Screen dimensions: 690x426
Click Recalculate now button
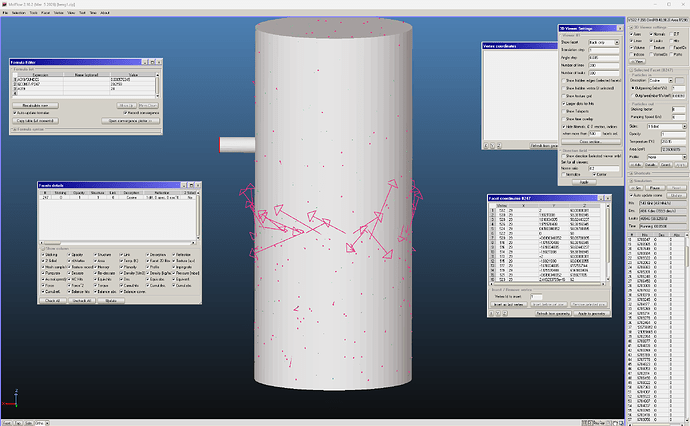(x=35, y=106)
